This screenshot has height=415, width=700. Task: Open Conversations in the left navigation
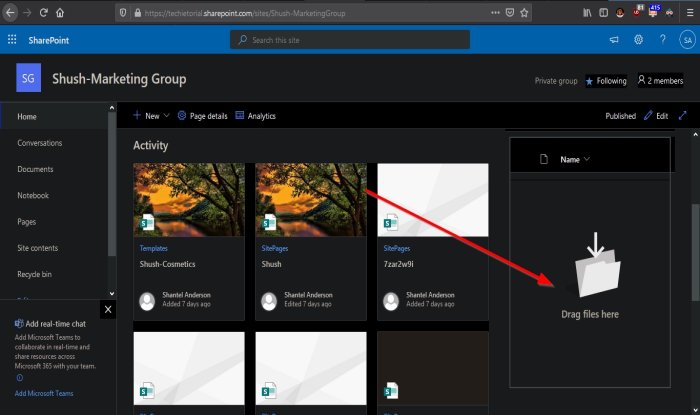40,143
